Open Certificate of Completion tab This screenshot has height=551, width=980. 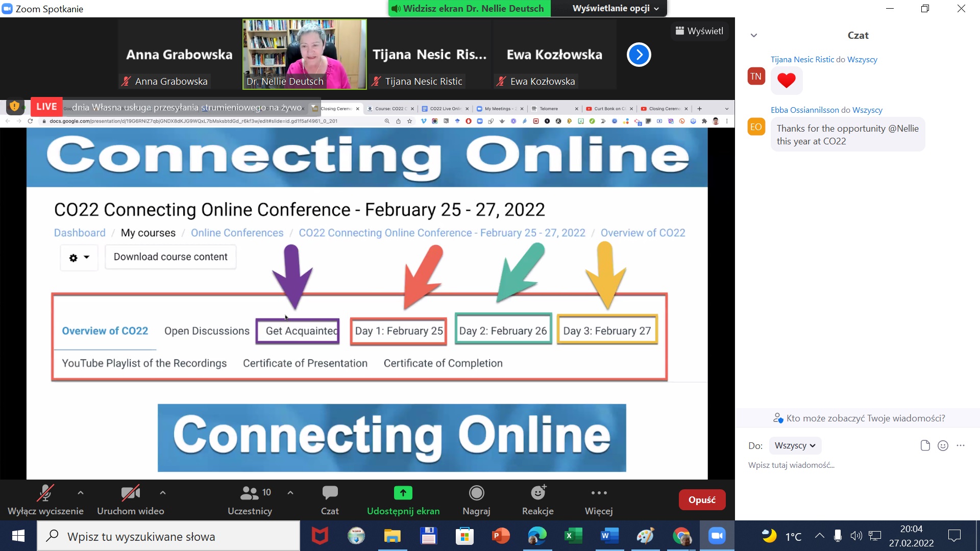click(x=443, y=363)
